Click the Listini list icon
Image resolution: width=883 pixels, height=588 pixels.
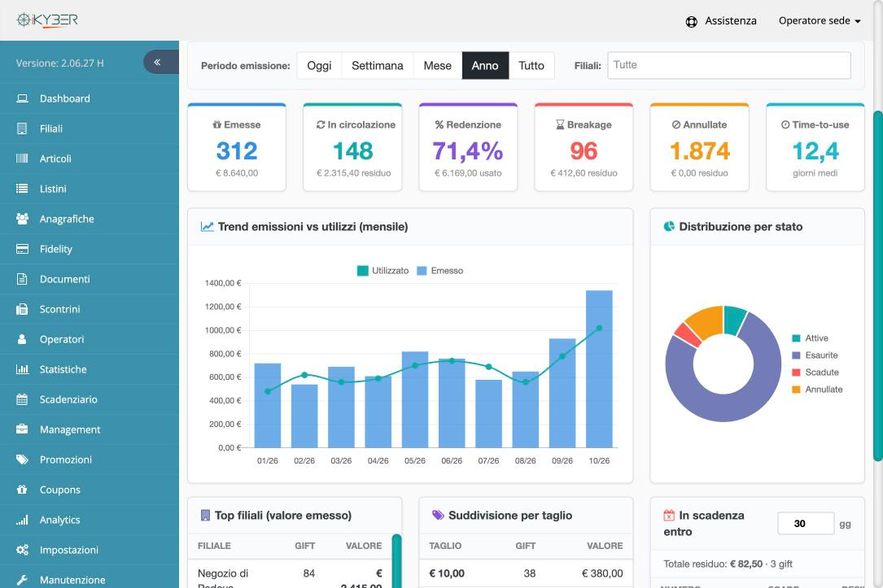22,189
